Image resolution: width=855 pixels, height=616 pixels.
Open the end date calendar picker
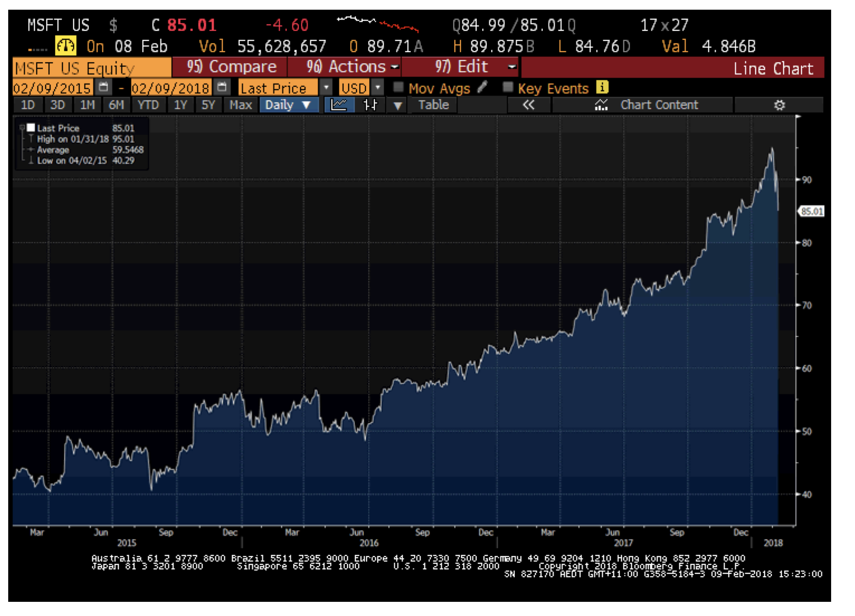click(222, 87)
